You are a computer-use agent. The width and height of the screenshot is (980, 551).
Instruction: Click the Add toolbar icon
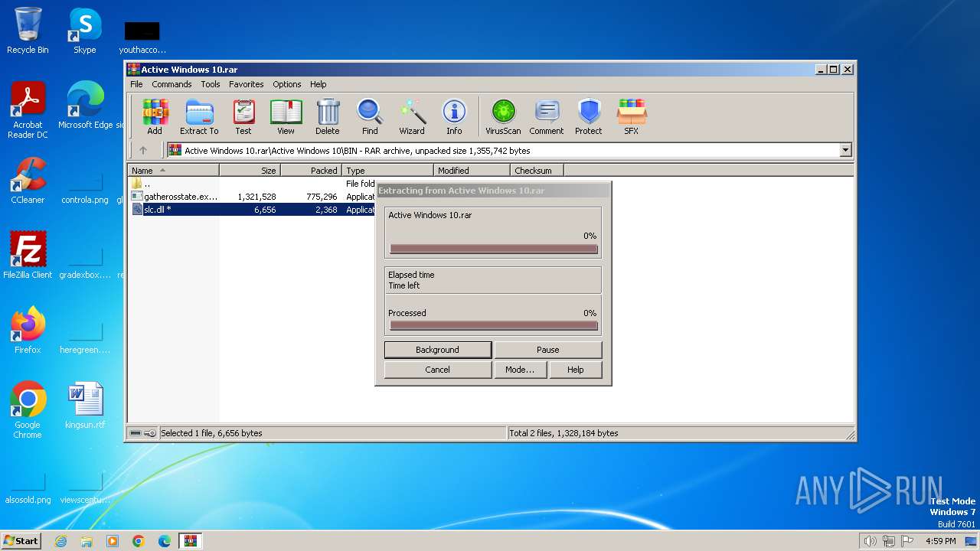tap(155, 117)
